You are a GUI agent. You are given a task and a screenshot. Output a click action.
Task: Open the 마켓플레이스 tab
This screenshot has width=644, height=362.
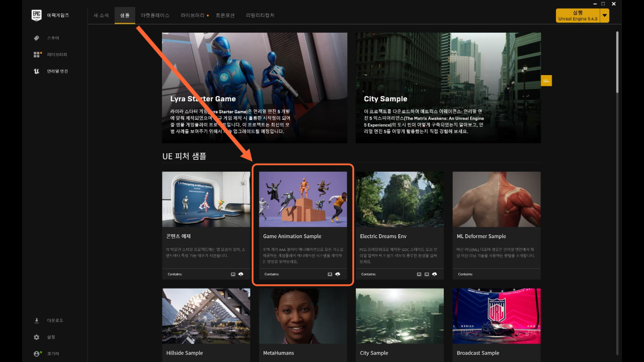coord(155,16)
